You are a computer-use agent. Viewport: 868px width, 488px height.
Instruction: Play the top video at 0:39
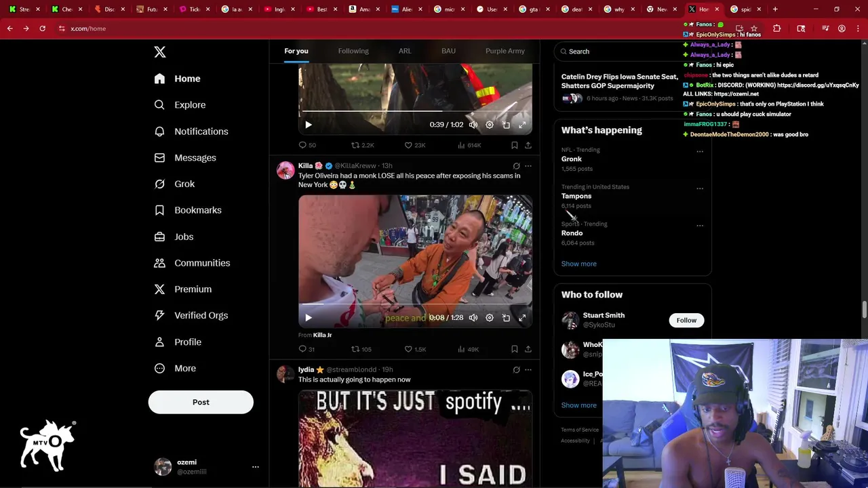point(308,125)
